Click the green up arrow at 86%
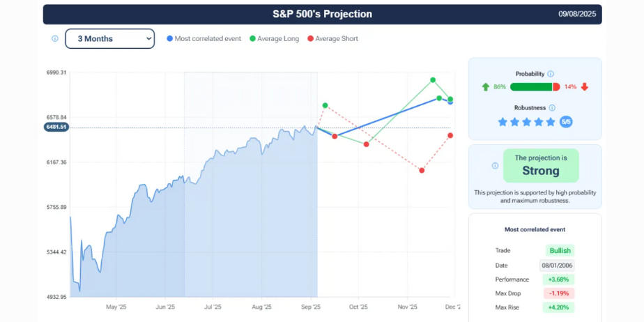 point(485,87)
